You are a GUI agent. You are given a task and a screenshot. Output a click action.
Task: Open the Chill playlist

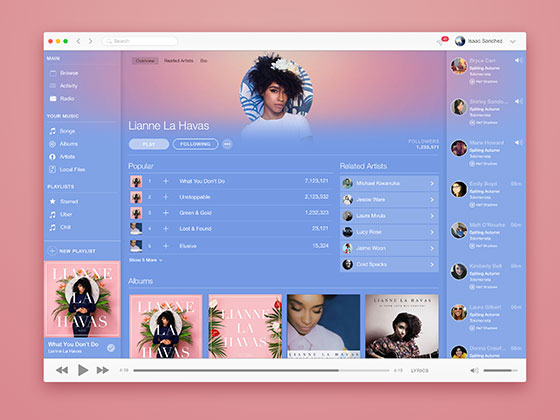tap(60, 227)
